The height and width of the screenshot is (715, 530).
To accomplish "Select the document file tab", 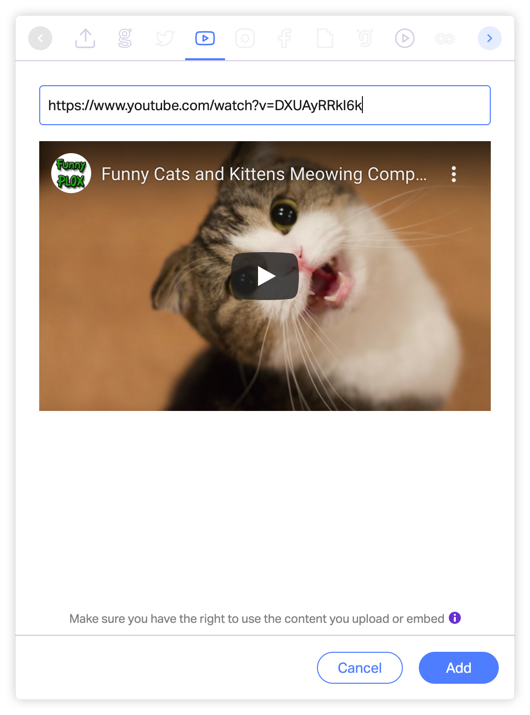I will pos(325,38).
